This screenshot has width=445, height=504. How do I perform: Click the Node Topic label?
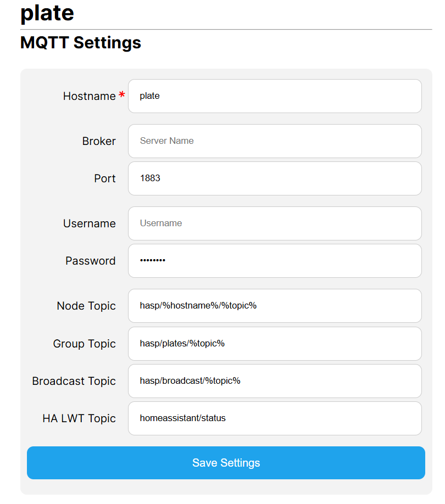86,306
